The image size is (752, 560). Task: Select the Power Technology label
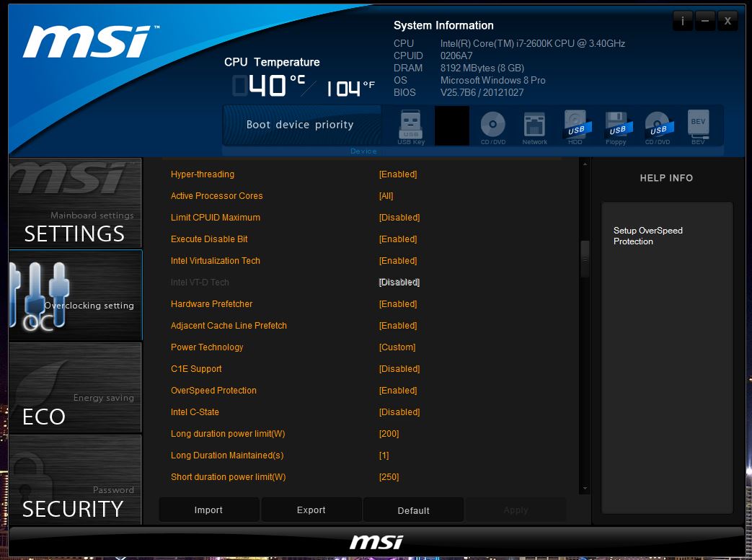tap(207, 347)
